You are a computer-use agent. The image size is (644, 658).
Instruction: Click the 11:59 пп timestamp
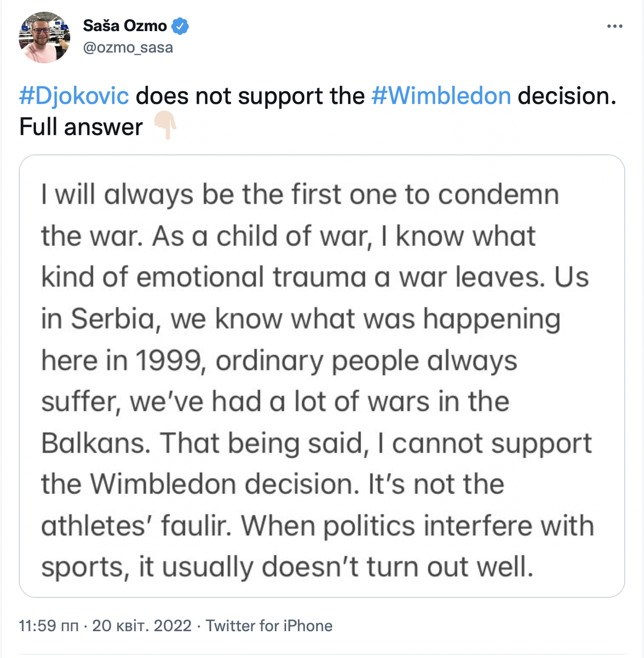pyautogui.click(x=48, y=626)
